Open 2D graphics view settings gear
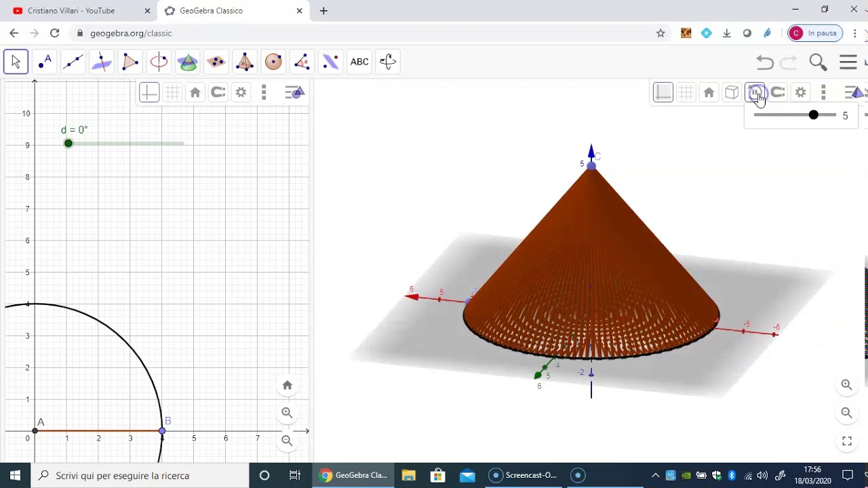 click(241, 92)
